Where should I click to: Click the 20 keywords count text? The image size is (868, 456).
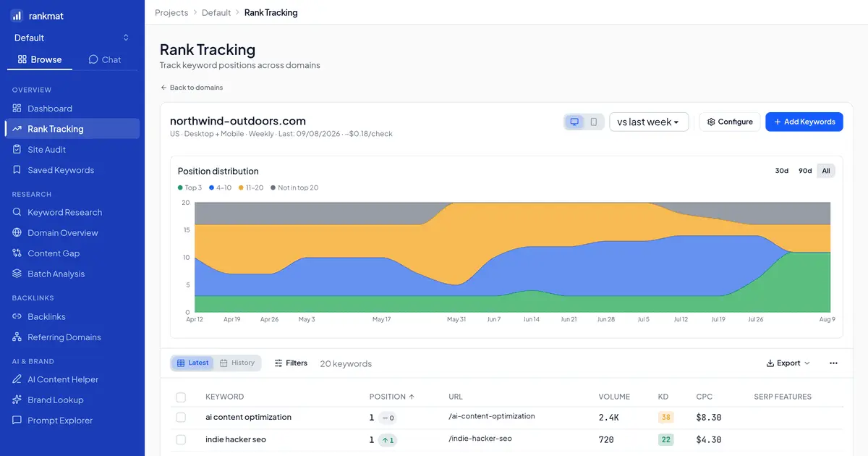tap(346, 363)
